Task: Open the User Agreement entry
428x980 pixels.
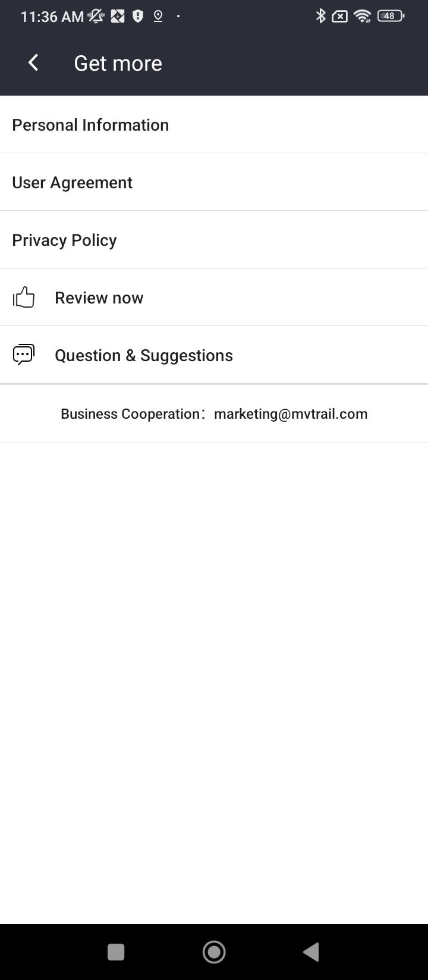Action: click(x=73, y=182)
